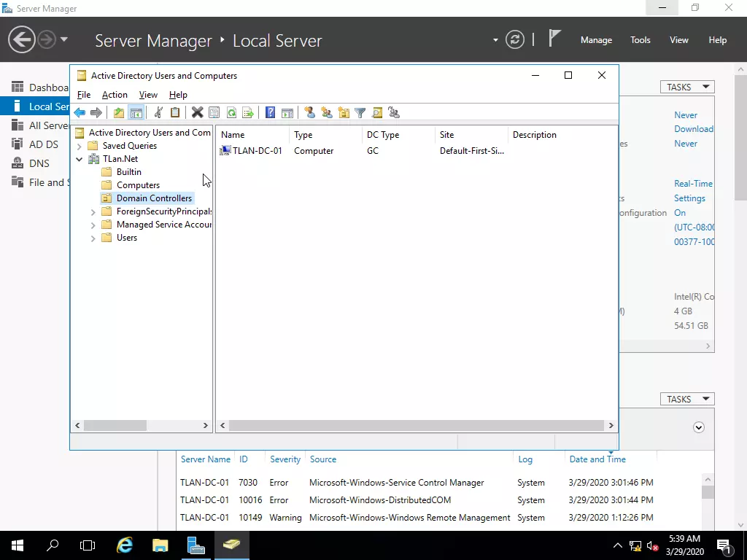The image size is (747, 560).
Task: Open Properties via the toolbar icon
Action: click(x=214, y=113)
